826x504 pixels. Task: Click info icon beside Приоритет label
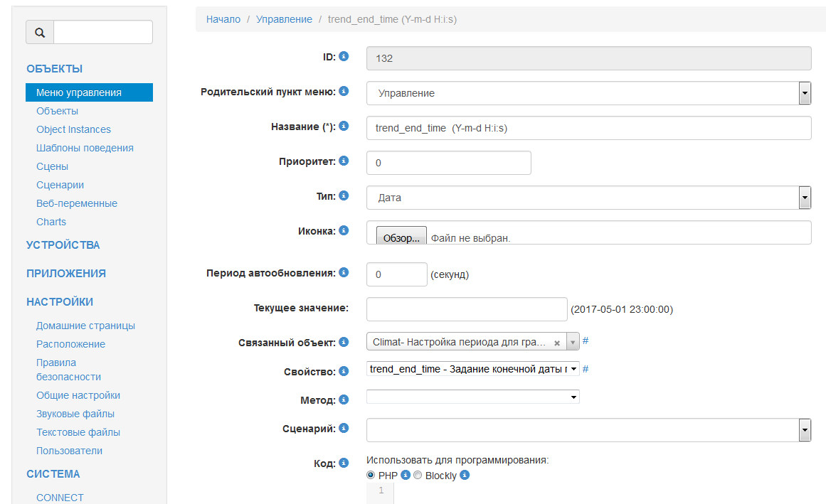[344, 161]
